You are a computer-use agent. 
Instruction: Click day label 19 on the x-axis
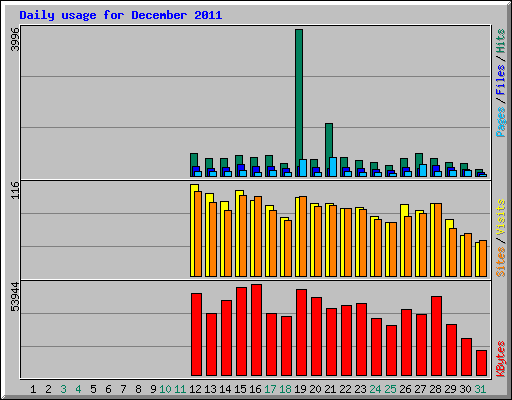click(x=300, y=389)
